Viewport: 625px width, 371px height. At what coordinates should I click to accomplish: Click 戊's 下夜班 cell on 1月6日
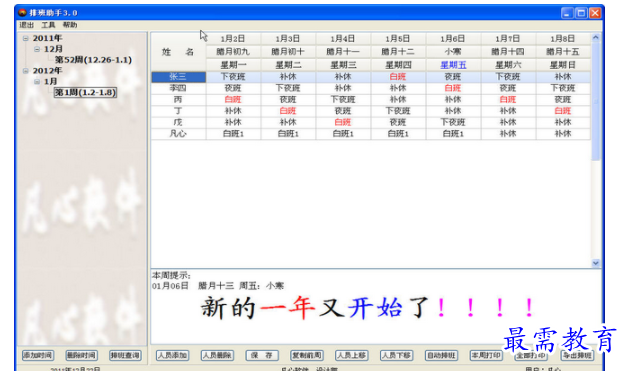(453, 122)
